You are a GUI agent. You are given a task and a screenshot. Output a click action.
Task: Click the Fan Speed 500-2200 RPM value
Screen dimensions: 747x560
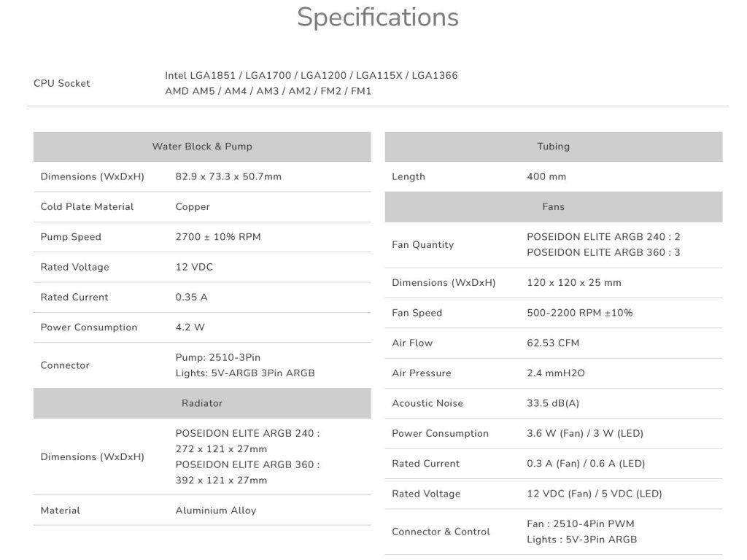pyautogui.click(x=579, y=313)
